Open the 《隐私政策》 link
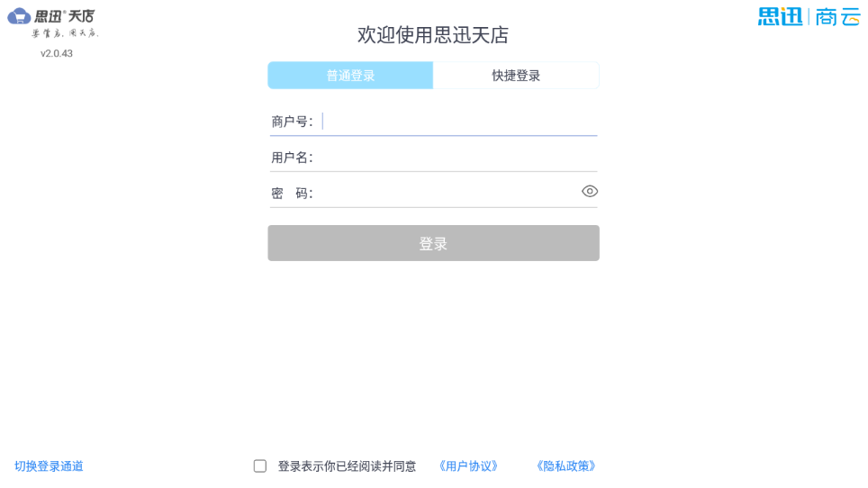The height and width of the screenshot is (488, 868). pyautogui.click(x=565, y=466)
